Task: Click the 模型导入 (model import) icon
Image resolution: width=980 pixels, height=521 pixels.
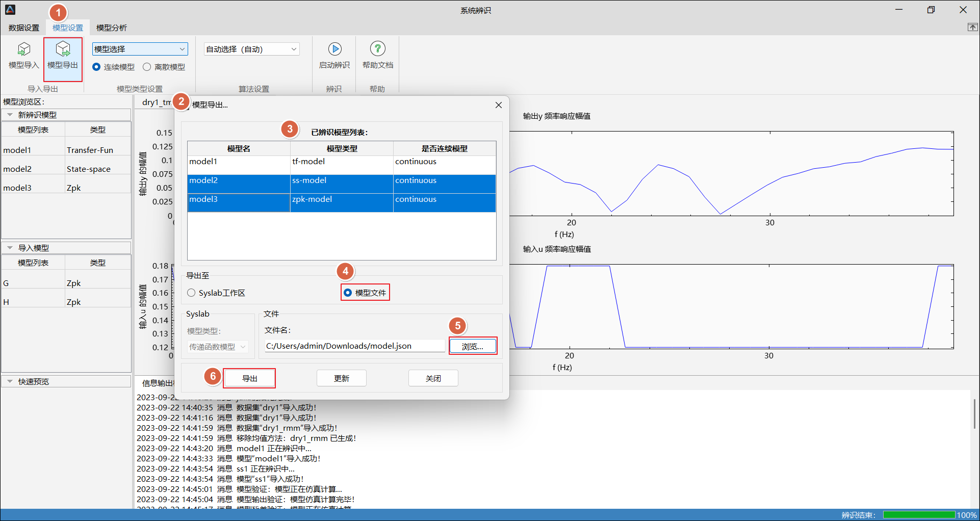Action: click(23, 49)
